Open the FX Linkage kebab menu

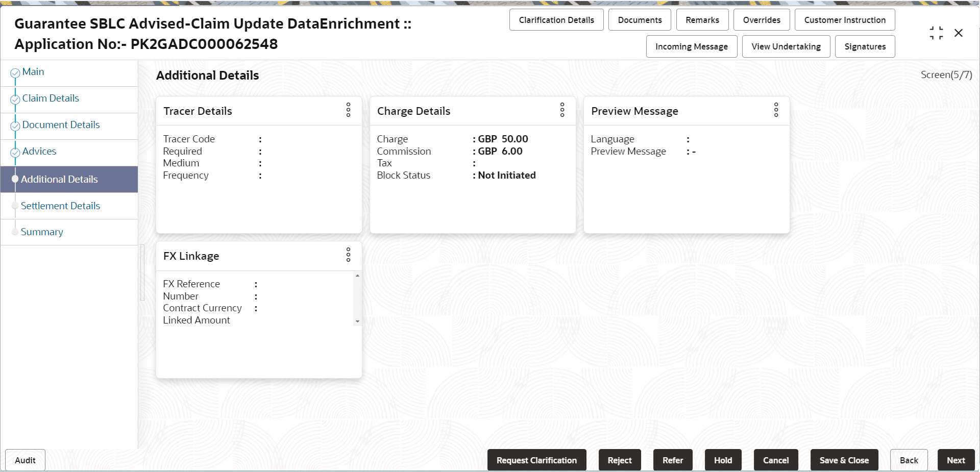point(348,255)
